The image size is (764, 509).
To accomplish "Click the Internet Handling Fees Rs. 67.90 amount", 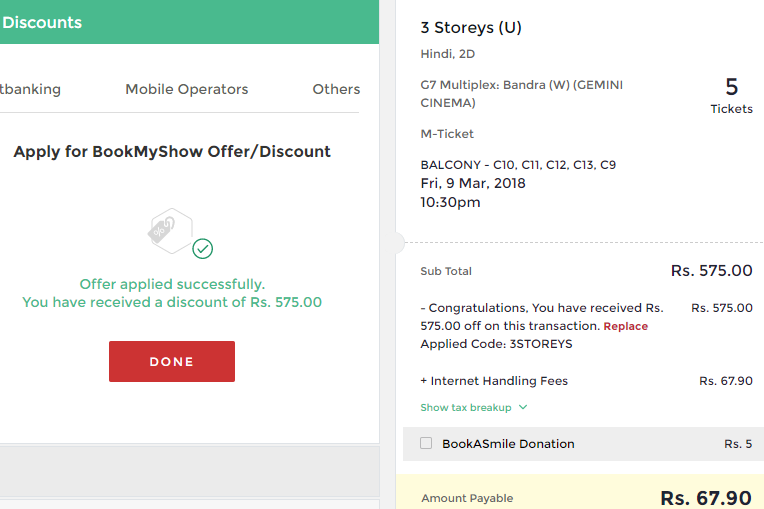I will tap(726, 381).
